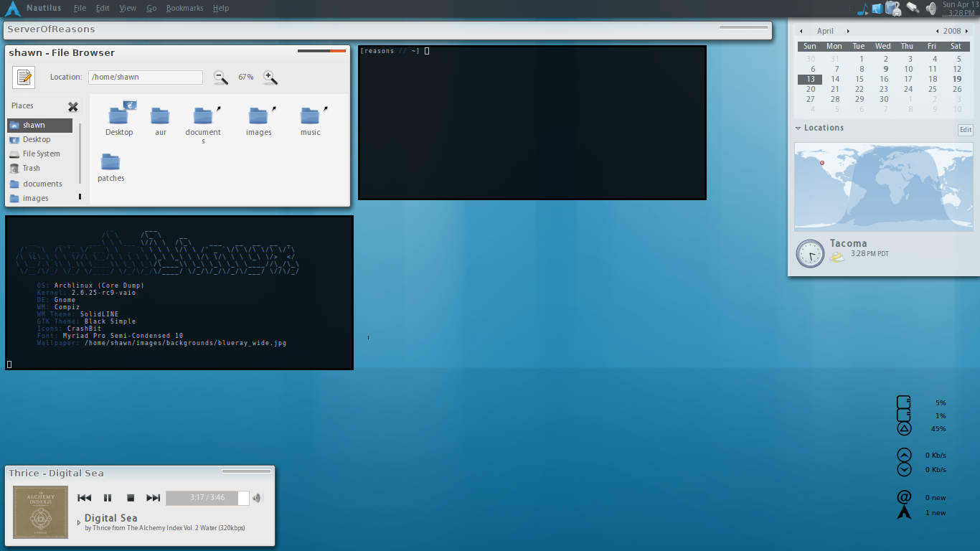Viewport: 980px width, 551px height.
Task: Open the Bookmarks menu
Action: coord(184,8)
